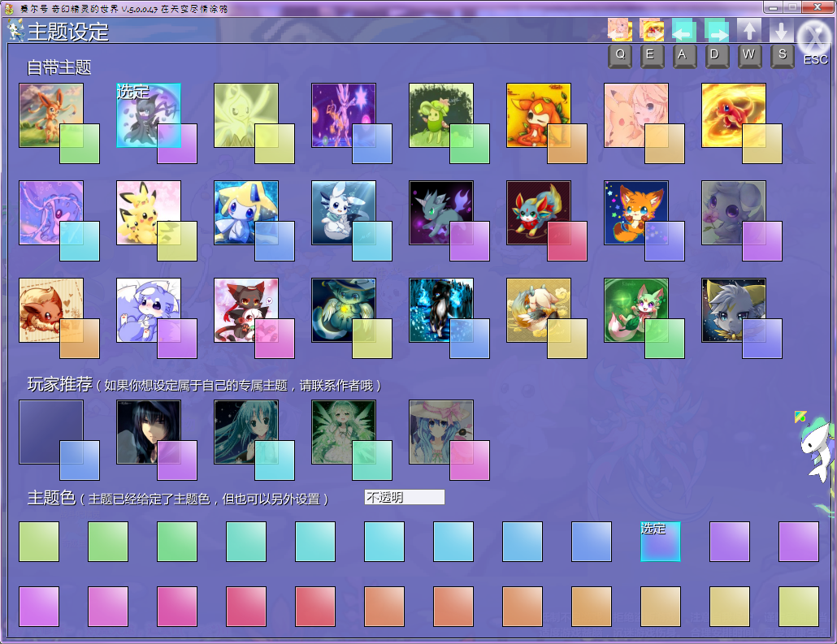The width and height of the screenshot is (837, 644).
Task: Select the moon hat creature night theme
Action: [x=344, y=310]
